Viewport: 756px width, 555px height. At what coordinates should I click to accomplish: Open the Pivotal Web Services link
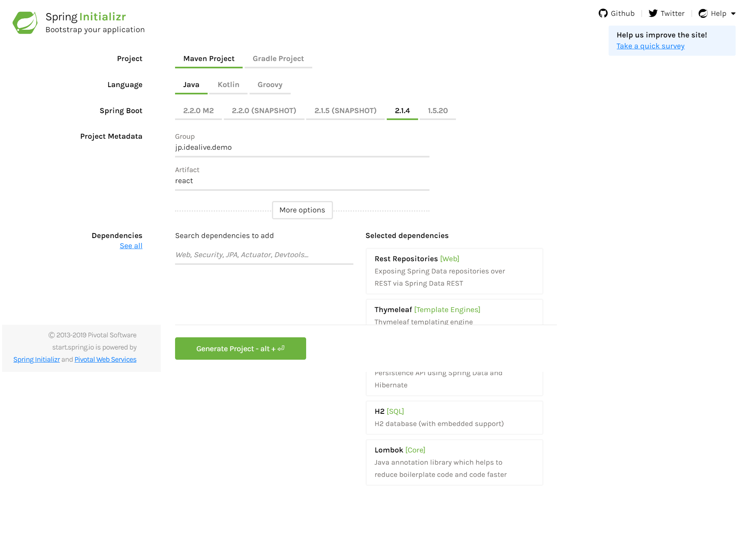click(105, 359)
